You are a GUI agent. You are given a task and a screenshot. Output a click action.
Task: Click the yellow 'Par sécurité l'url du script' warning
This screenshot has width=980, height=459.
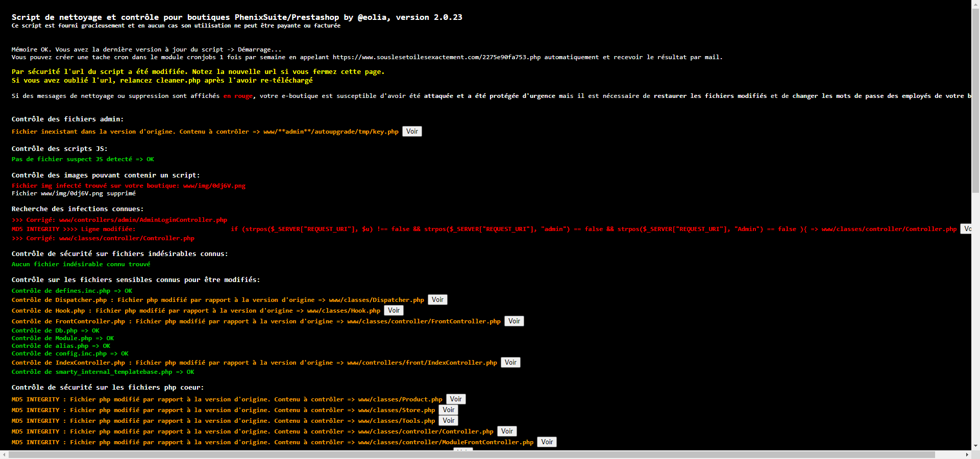pyautogui.click(x=198, y=72)
